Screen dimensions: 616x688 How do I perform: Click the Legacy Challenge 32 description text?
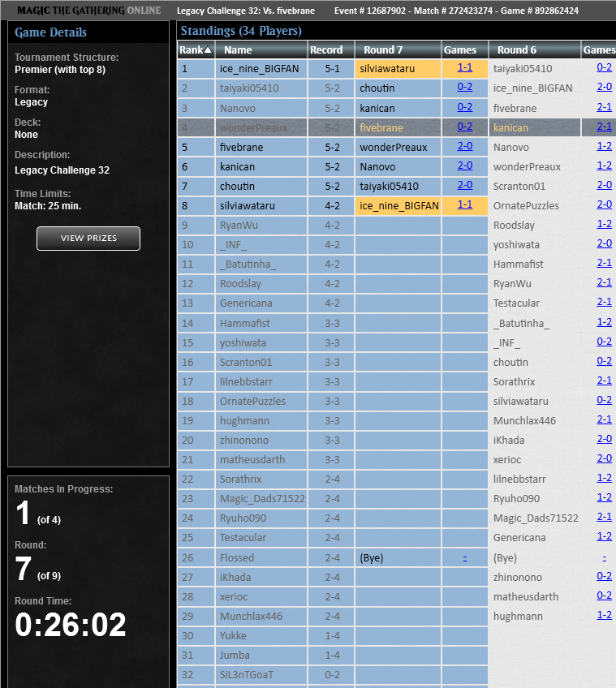pos(62,170)
